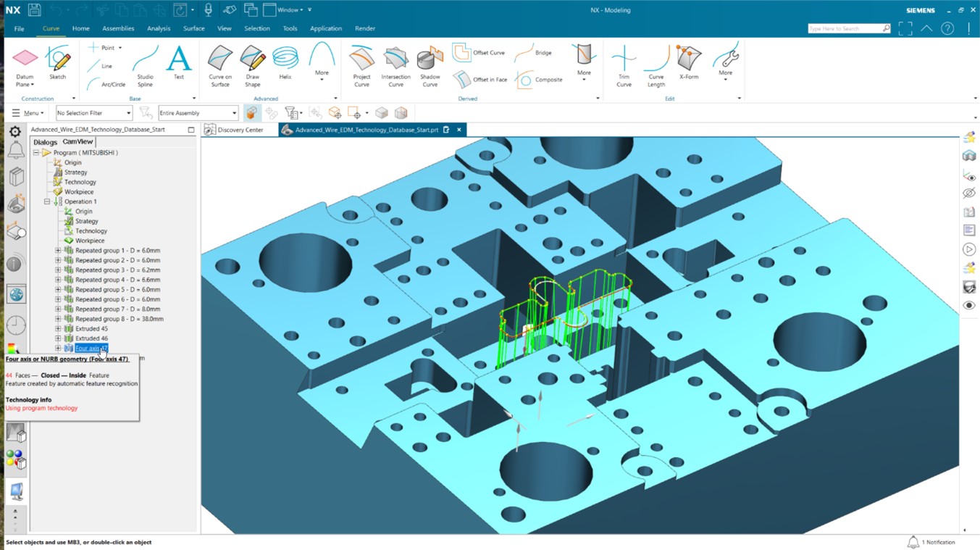The height and width of the screenshot is (550, 980).
Task: Select the Text curve tool
Action: point(177,64)
